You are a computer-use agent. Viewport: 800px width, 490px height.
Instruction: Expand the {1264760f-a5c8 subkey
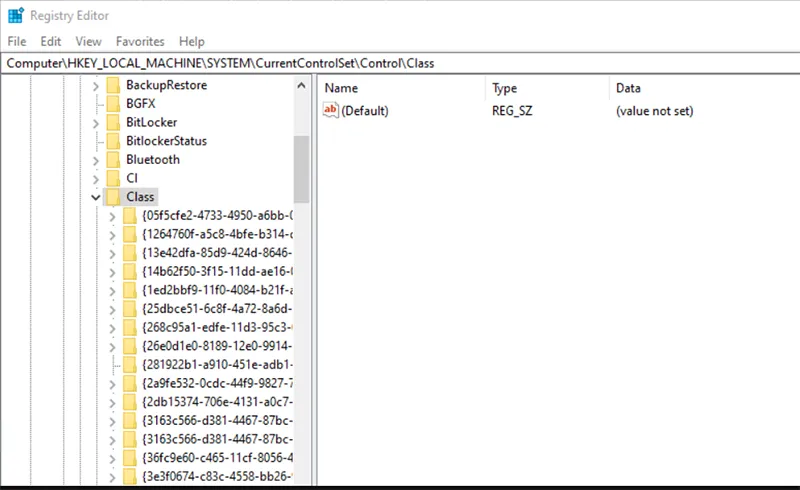(113, 234)
